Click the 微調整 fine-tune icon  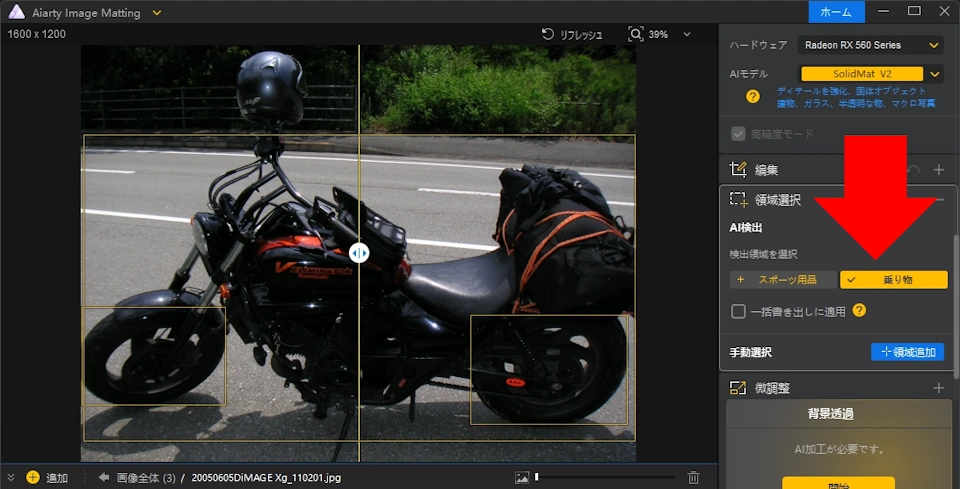tap(738, 388)
